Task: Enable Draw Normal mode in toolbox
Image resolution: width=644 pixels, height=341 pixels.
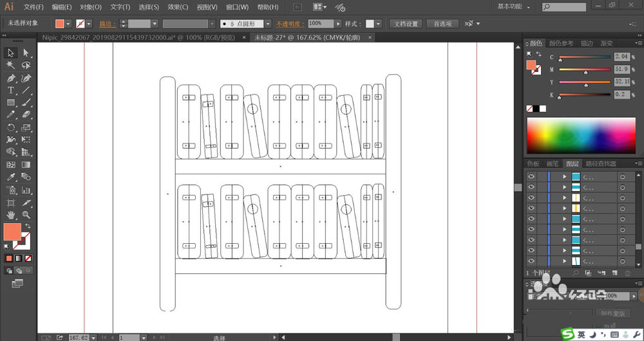Action: [x=9, y=271]
